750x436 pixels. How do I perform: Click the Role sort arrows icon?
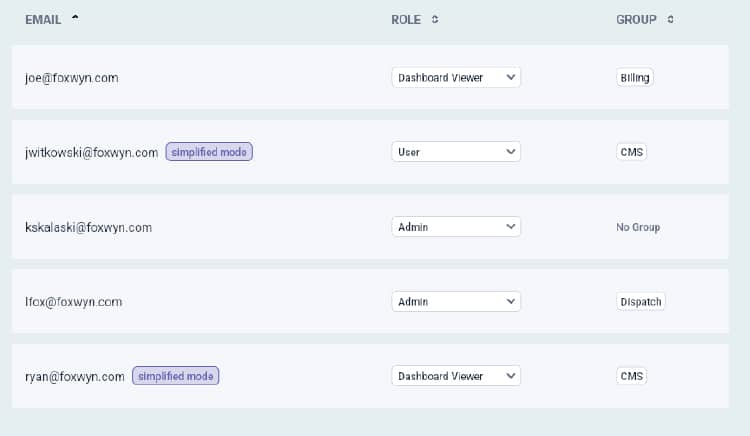[435, 19]
